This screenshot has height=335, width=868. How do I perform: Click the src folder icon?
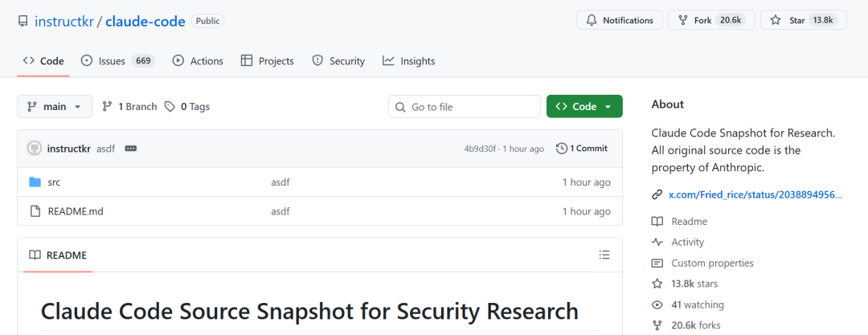coord(35,182)
